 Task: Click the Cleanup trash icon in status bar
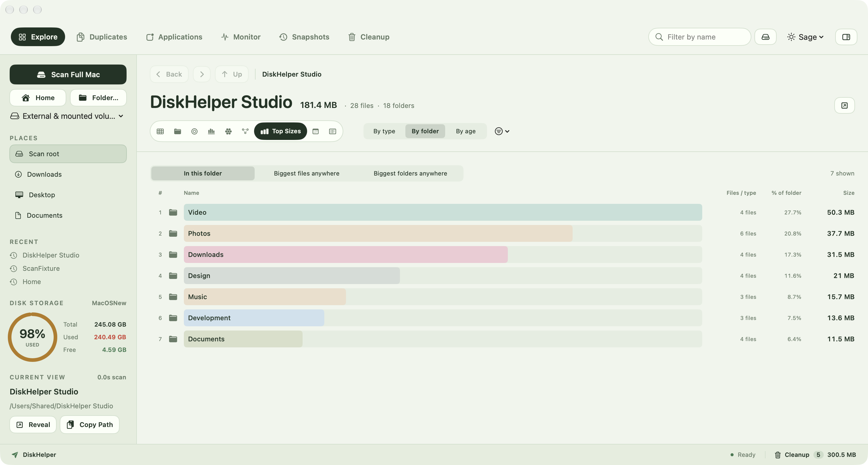(x=778, y=454)
